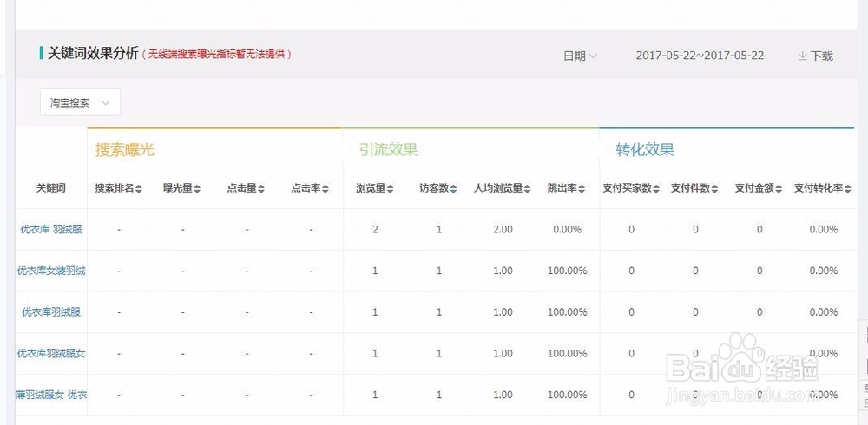Sort by 支付金额 column arrows
Viewport: 868px width, 425px height.
(x=779, y=189)
